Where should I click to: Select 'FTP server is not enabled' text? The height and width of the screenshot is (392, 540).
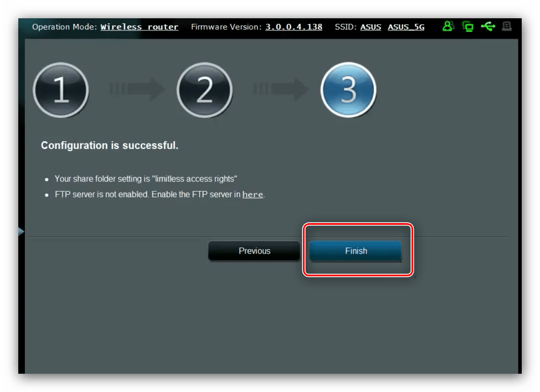click(101, 194)
